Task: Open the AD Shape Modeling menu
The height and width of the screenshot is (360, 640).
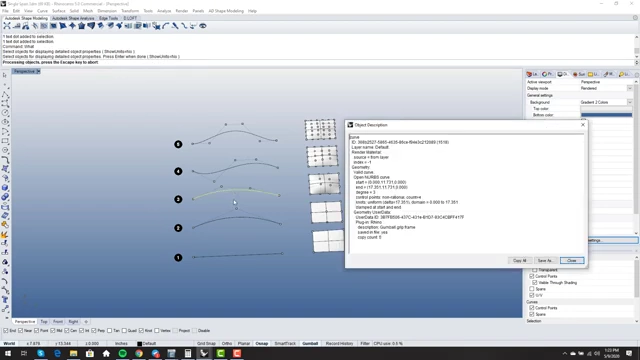Action: point(226,11)
